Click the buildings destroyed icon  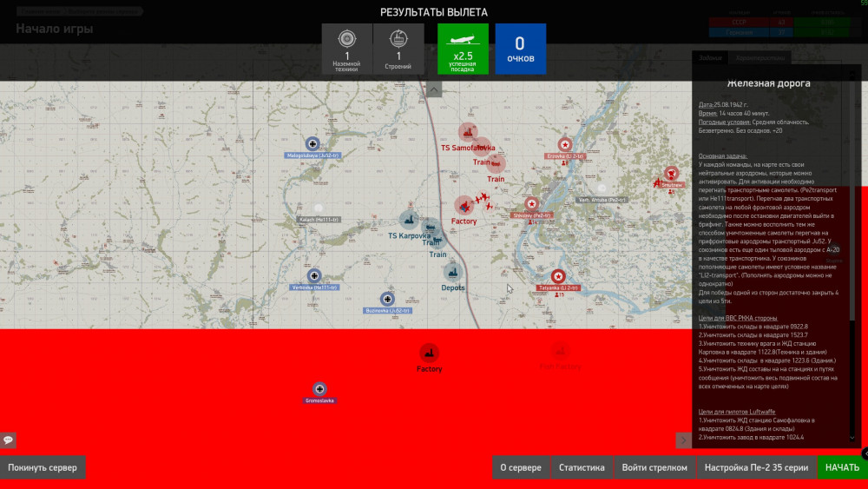(398, 39)
